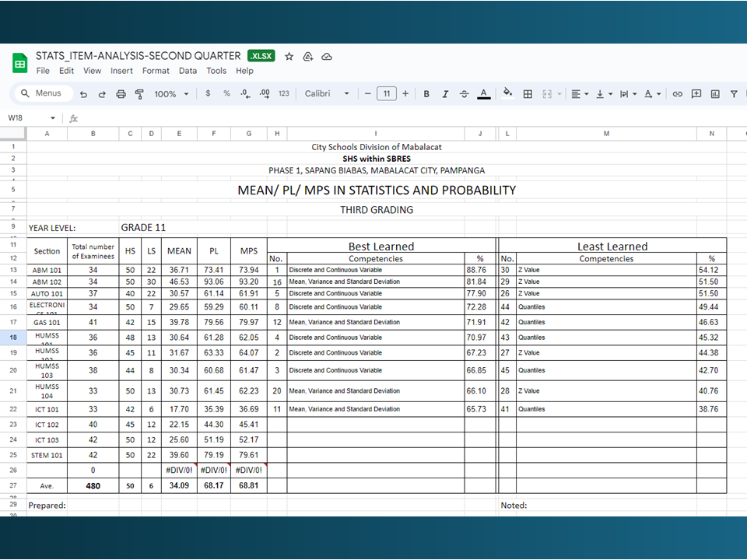Open the Borders tool

coord(528,94)
